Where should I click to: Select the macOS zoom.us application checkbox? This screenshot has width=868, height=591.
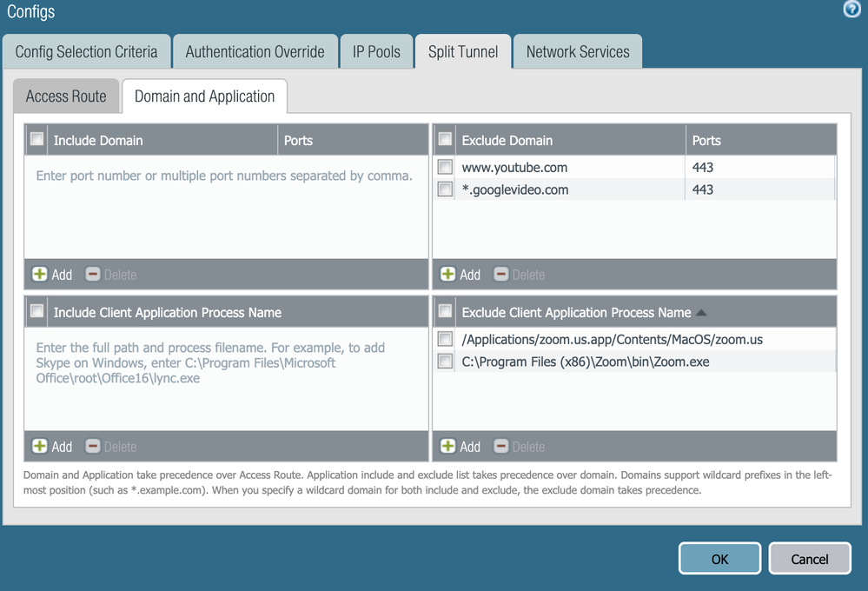[x=445, y=339]
